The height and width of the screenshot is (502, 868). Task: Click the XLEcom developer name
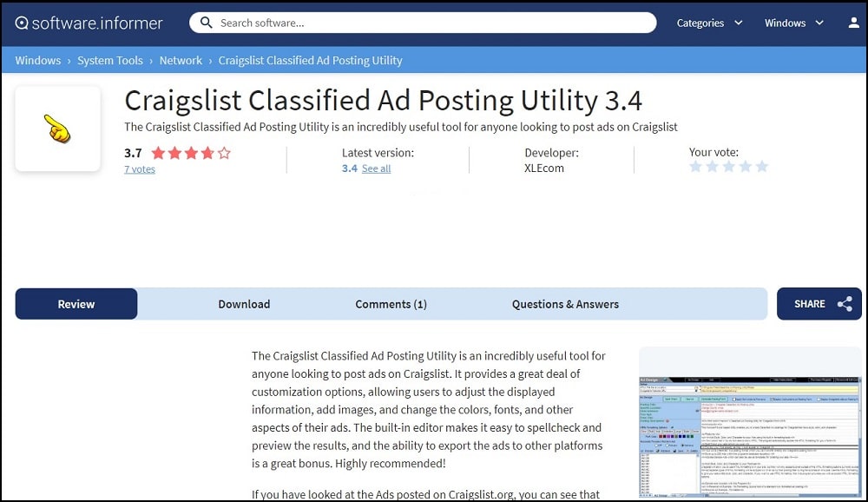pos(544,168)
